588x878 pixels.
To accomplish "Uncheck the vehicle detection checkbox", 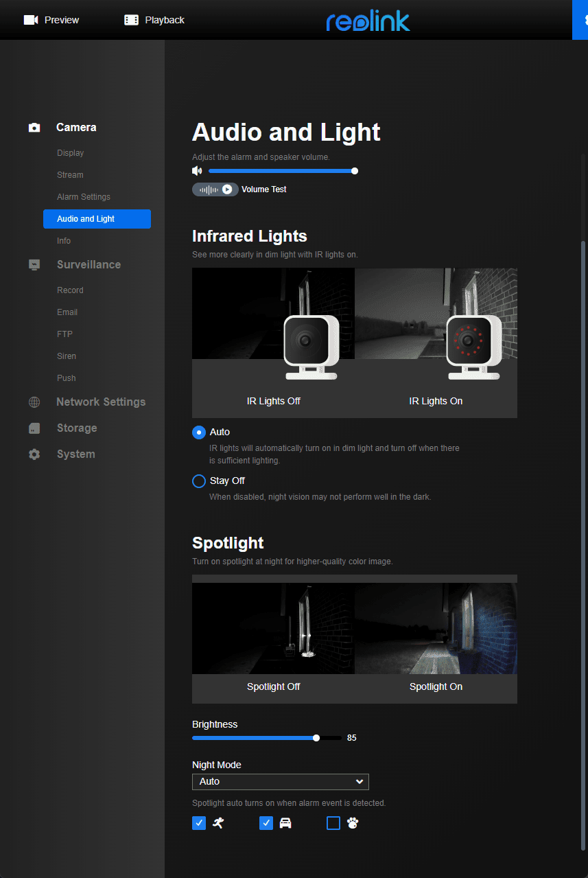I will click(266, 823).
